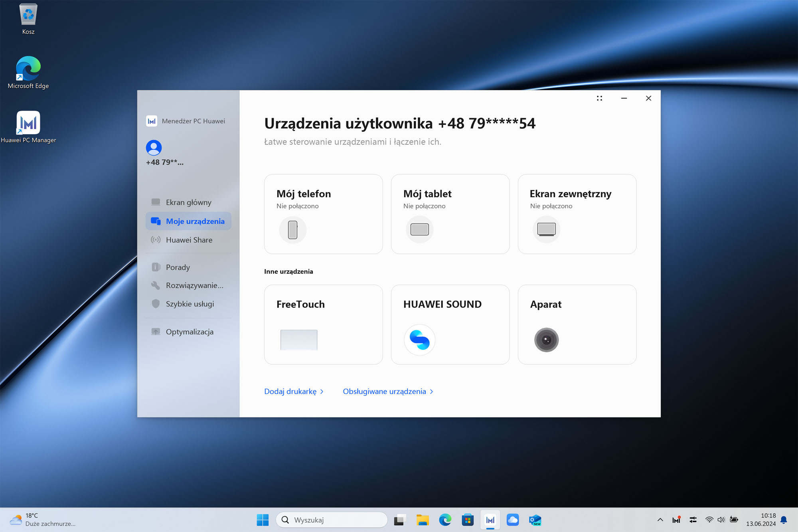Open Porady in sidebar
The width and height of the screenshot is (798, 532).
(188, 267)
